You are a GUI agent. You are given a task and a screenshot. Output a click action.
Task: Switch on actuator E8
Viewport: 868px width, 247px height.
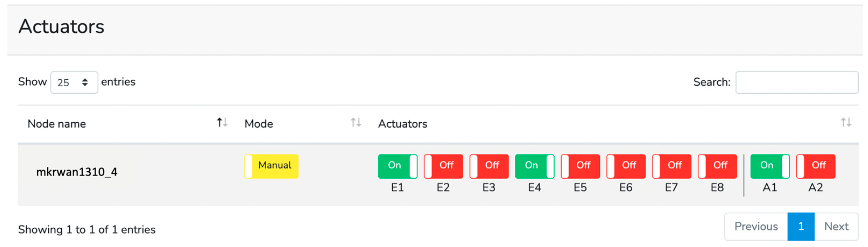click(717, 166)
